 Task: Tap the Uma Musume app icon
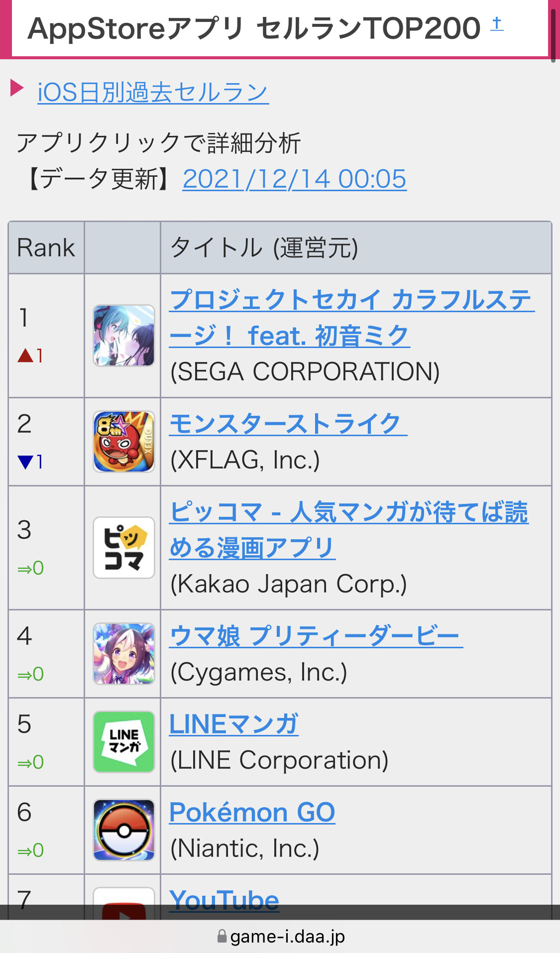[124, 654]
